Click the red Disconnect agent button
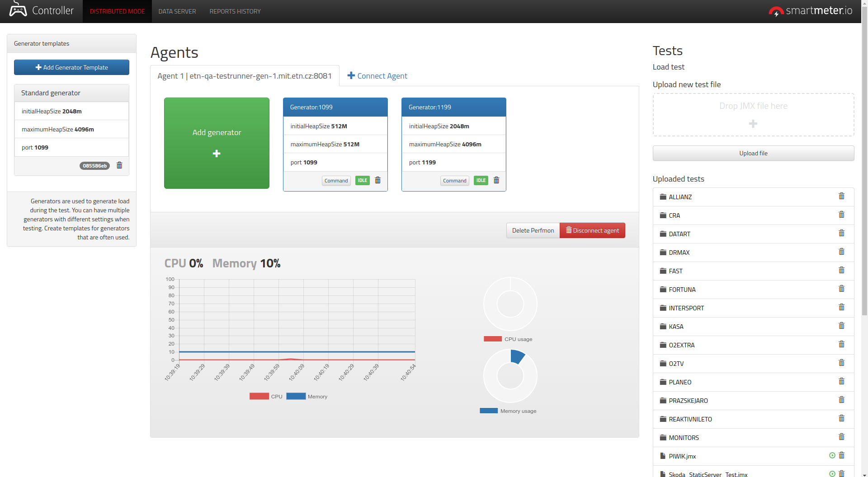Viewport: 868px width, 477px height. (x=592, y=230)
